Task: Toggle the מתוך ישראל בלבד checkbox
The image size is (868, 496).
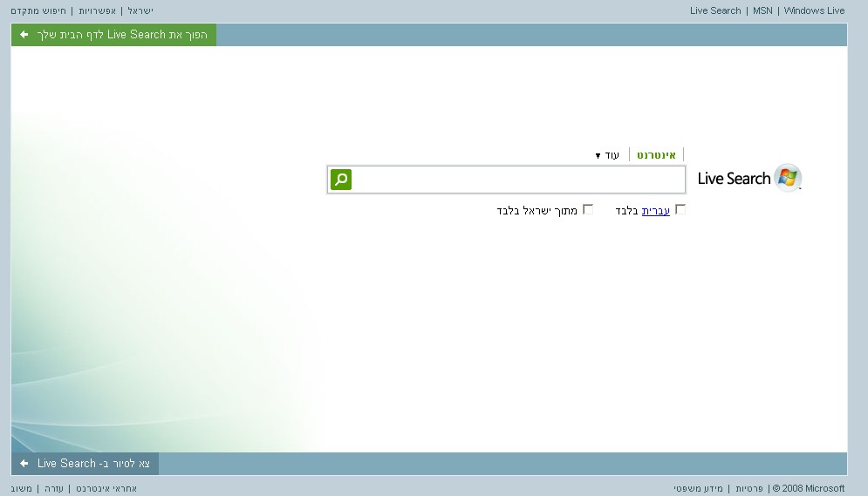Action: (x=588, y=210)
